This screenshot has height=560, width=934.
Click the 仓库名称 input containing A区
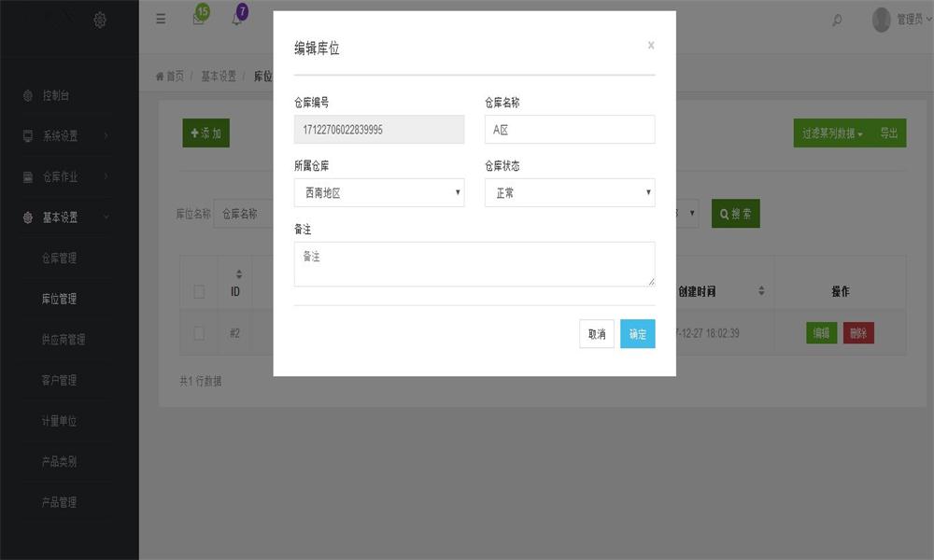click(570, 129)
